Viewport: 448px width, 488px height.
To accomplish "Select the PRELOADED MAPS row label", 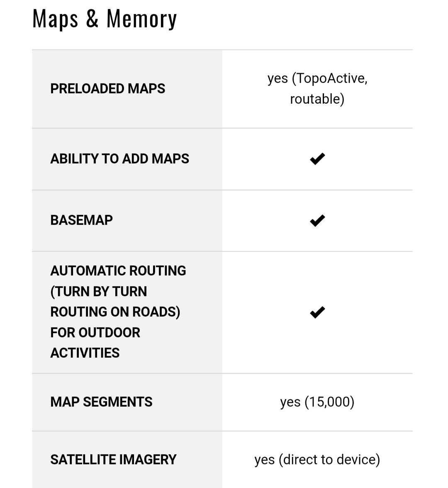I will 107,89.
